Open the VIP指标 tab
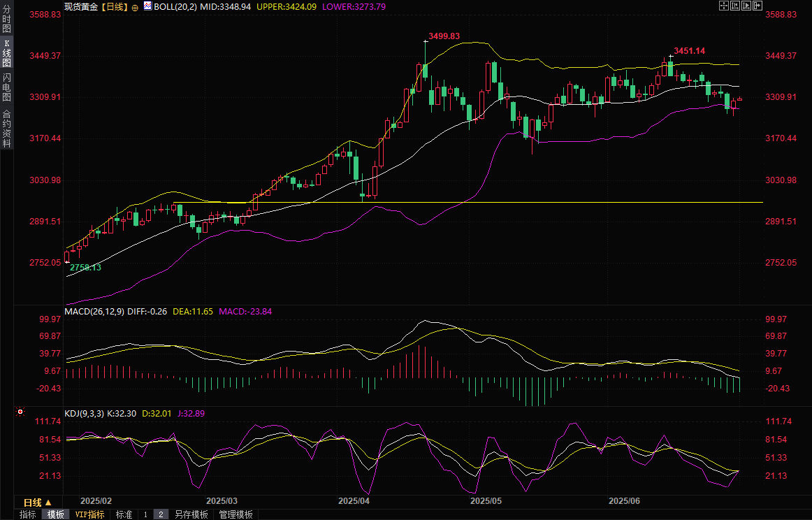812x520 pixels. [89, 514]
